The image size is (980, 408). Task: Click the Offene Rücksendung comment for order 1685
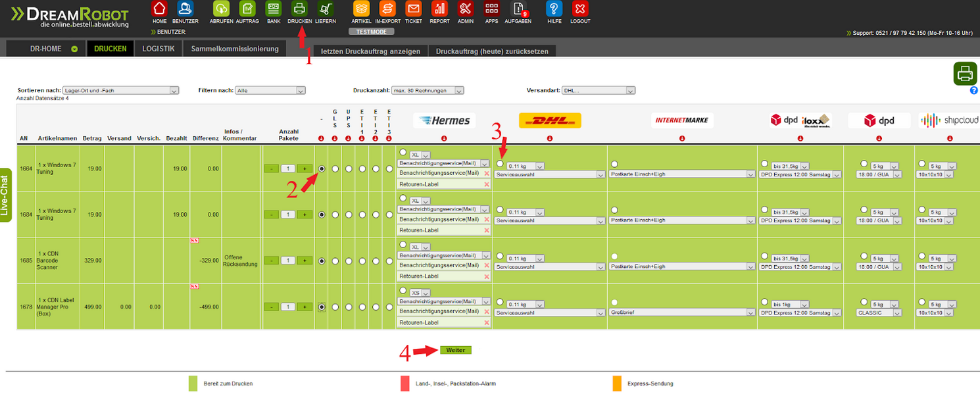pyautogui.click(x=241, y=261)
